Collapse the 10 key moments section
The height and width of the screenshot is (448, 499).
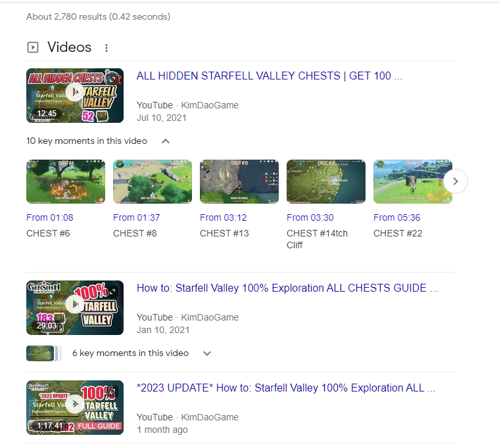[166, 141]
